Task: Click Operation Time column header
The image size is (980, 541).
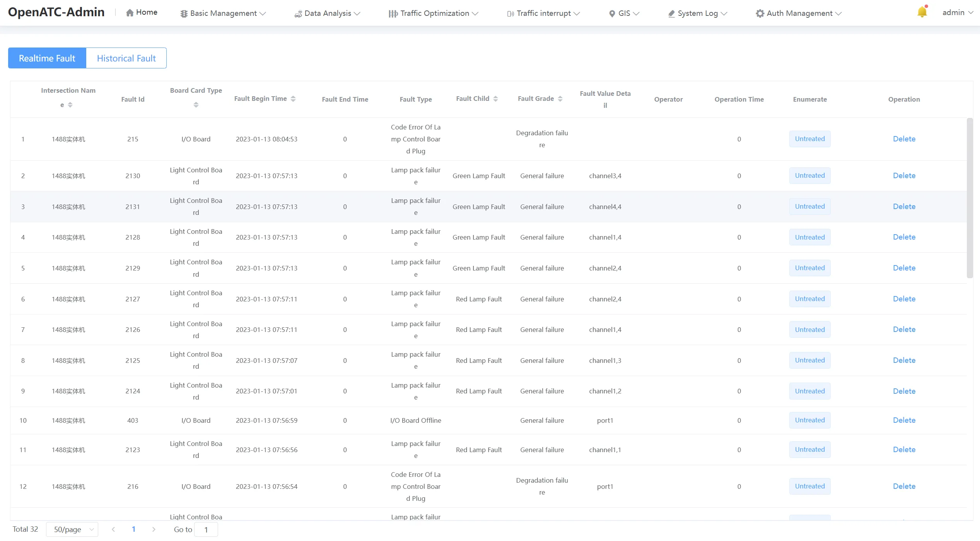Action: tap(739, 99)
